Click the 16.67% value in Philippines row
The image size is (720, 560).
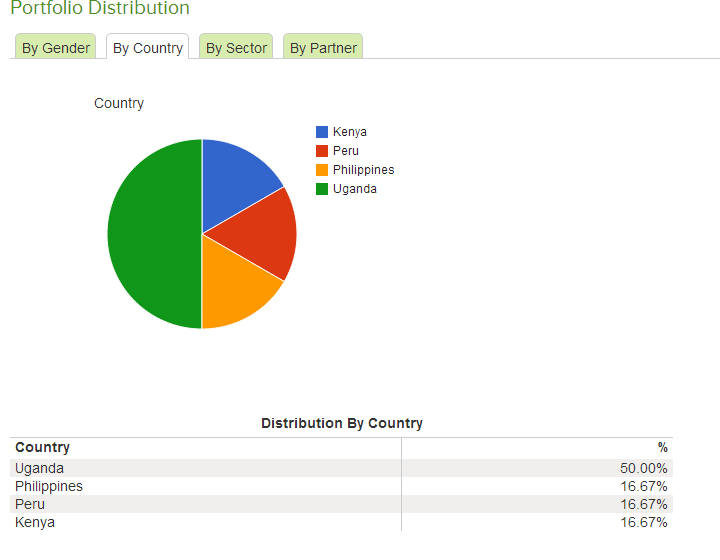[644, 487]
